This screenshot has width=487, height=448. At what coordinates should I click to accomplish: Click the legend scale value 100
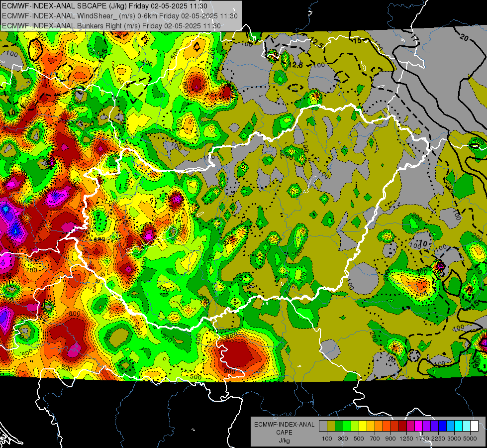(327, 439)
